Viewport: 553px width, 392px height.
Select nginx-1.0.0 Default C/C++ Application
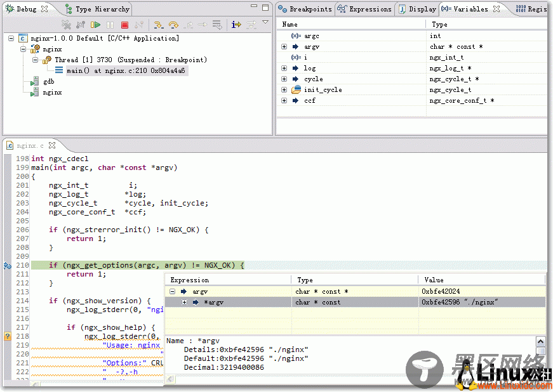tap(105, 38)
